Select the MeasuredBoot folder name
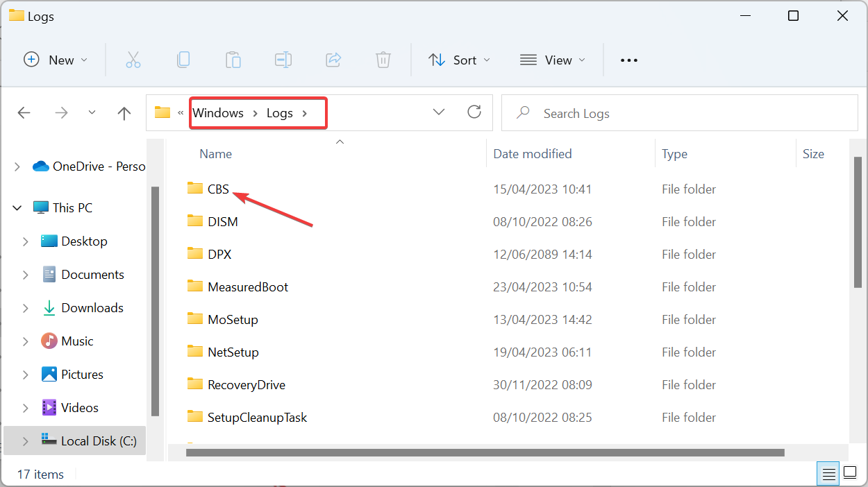Viewport: 868px width, 487px height. tap(248, 287)
